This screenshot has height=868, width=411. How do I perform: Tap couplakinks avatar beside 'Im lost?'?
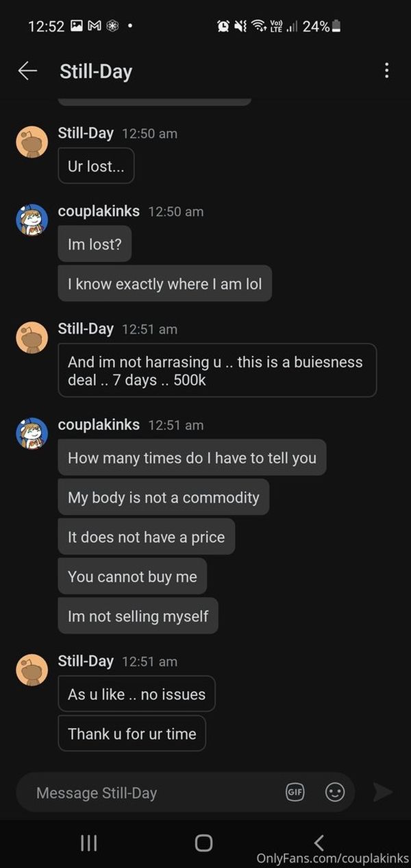click(x=32, y=220)
